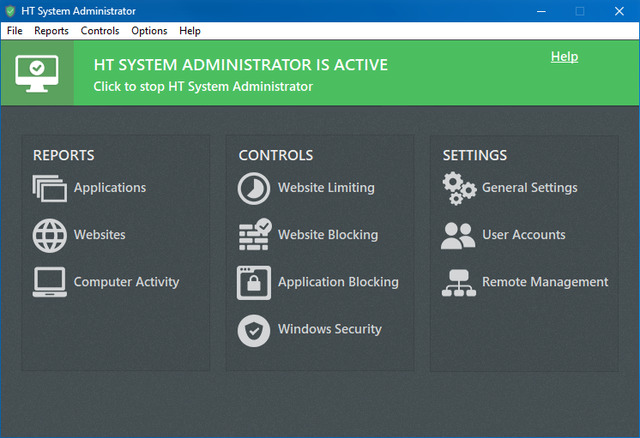Click the Windows Security shield icon

coord(254,330)
